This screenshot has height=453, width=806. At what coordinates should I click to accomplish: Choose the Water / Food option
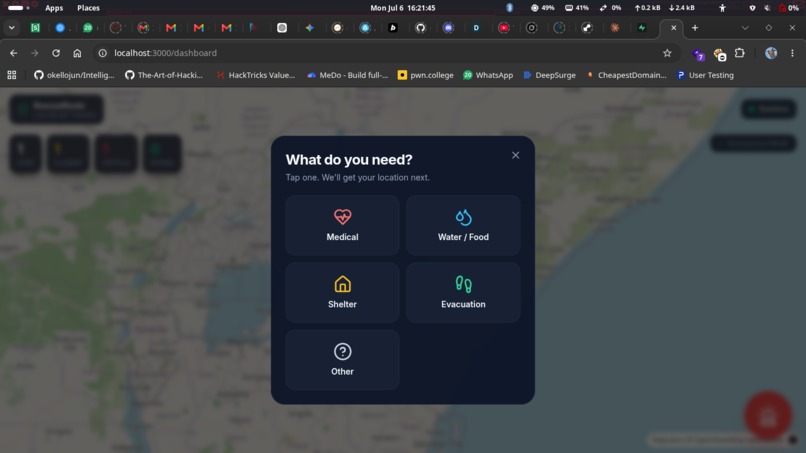pos(463,225)
